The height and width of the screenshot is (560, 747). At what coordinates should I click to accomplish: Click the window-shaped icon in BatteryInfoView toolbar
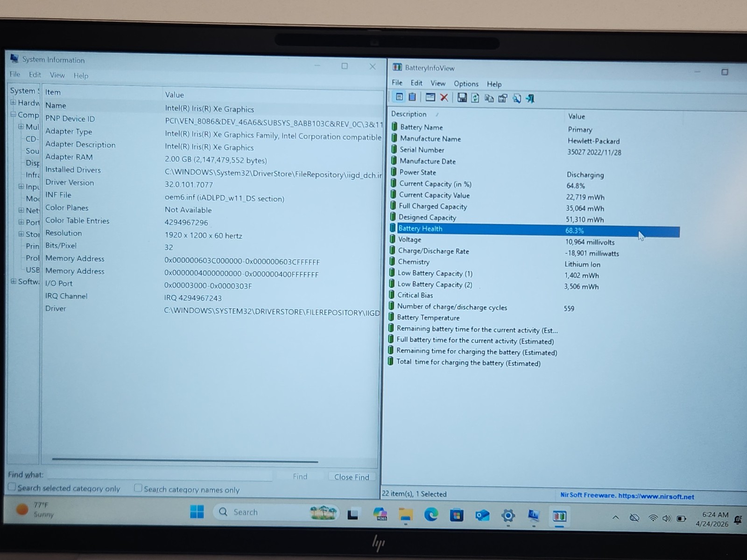click(430, 97)
